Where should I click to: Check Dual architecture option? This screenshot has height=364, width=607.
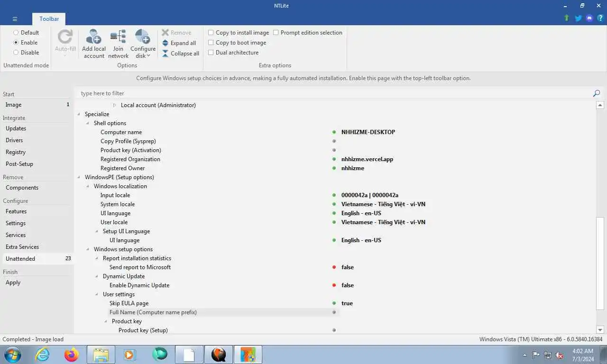tap(211, 53)
